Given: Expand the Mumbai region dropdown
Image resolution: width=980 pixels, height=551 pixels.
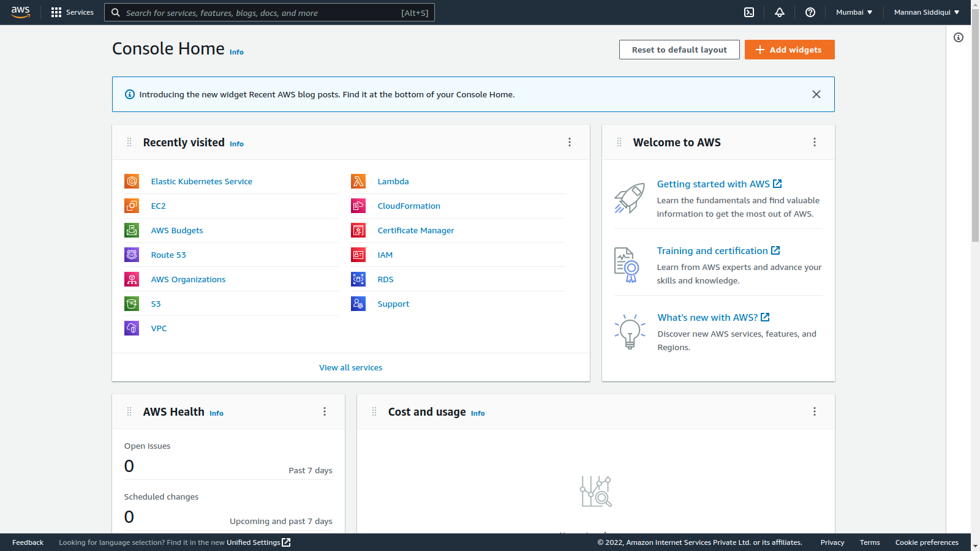Looking at the screenshot, I should pos(854,12).
